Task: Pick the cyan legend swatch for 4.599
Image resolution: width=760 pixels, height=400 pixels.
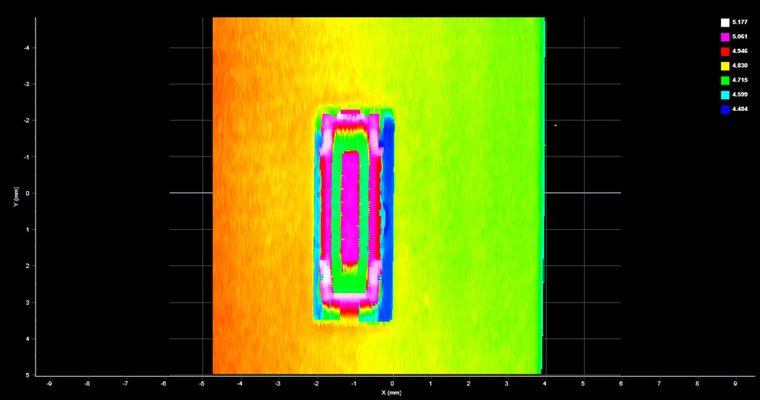Action: coord(725,95)
